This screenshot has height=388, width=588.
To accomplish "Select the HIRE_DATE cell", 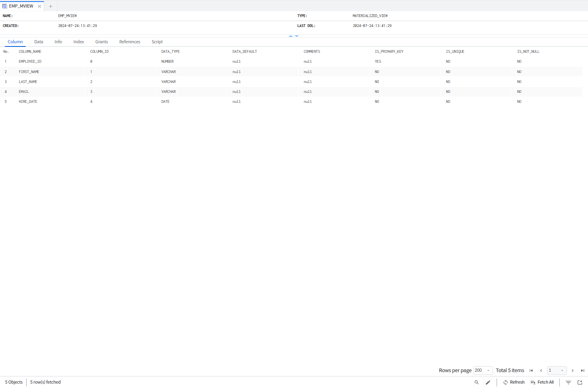I will (28, 102).
